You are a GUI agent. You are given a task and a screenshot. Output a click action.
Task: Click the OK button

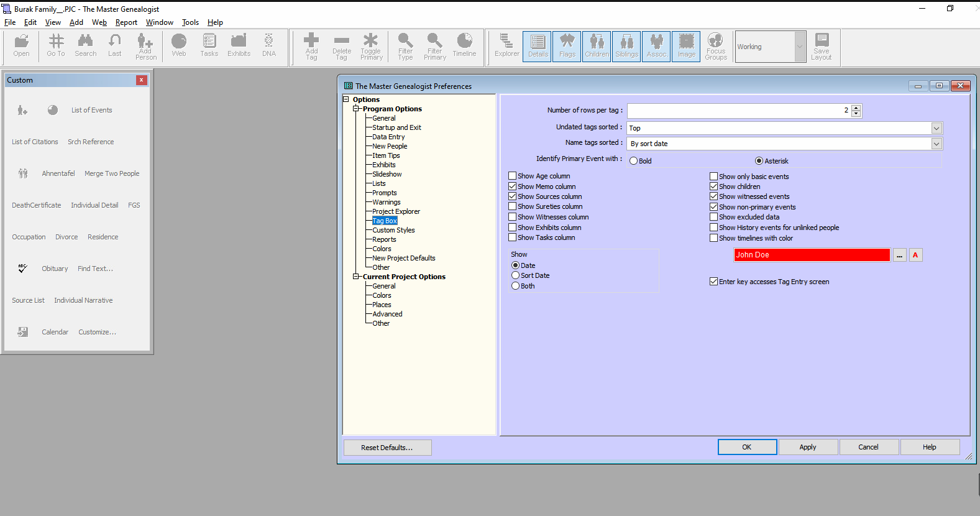click(747, 447)
